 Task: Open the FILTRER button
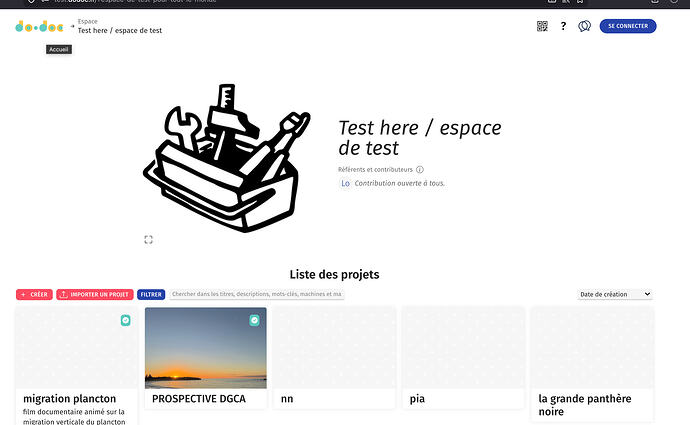151,294
